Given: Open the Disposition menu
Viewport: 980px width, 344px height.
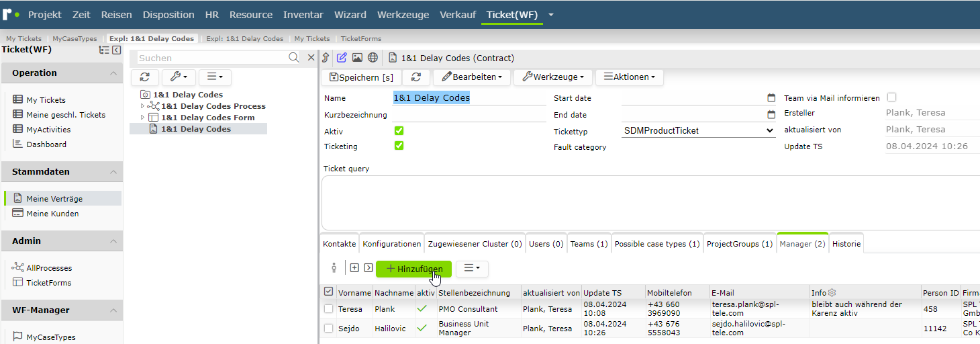Looking at the screenshot, I should 168,15.
